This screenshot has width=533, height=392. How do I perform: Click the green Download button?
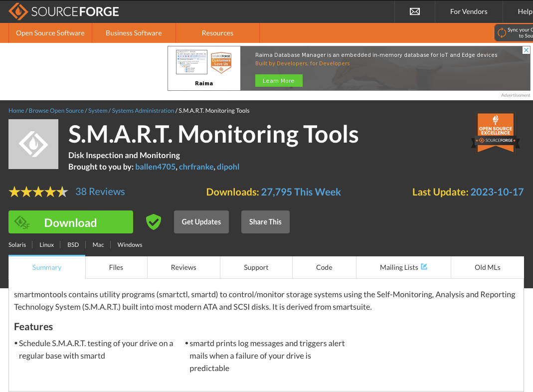tap(71, 222)
